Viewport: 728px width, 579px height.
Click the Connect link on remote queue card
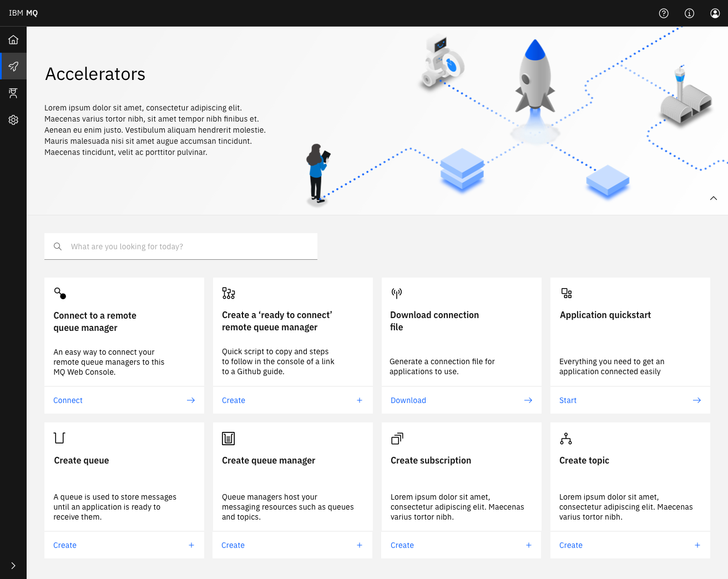point(68,400)
